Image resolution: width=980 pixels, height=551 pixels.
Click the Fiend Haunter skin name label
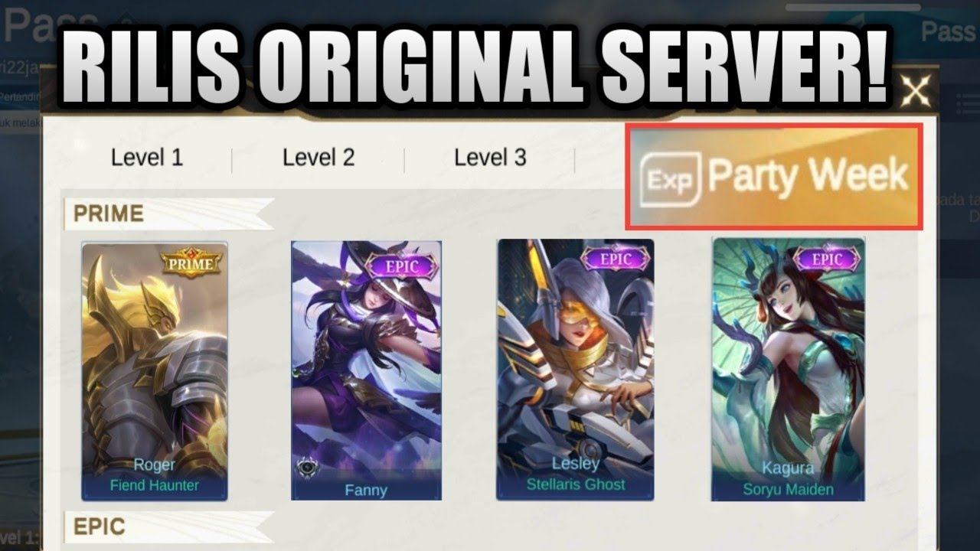pyautogui.click(x=155, y=485)
